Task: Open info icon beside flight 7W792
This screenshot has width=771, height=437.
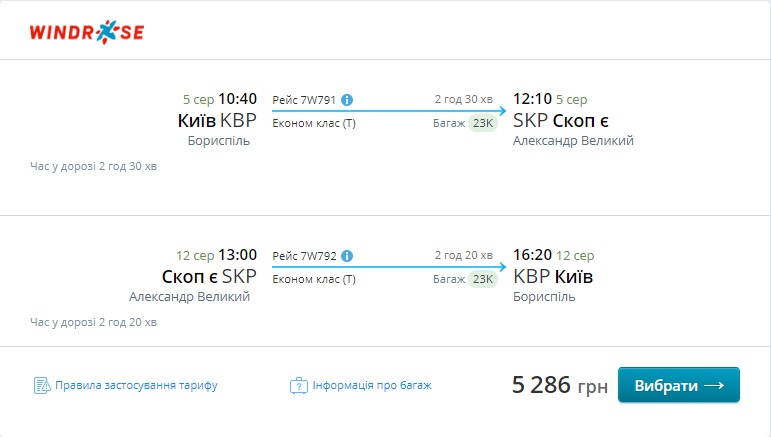Action: click(347, 255)
